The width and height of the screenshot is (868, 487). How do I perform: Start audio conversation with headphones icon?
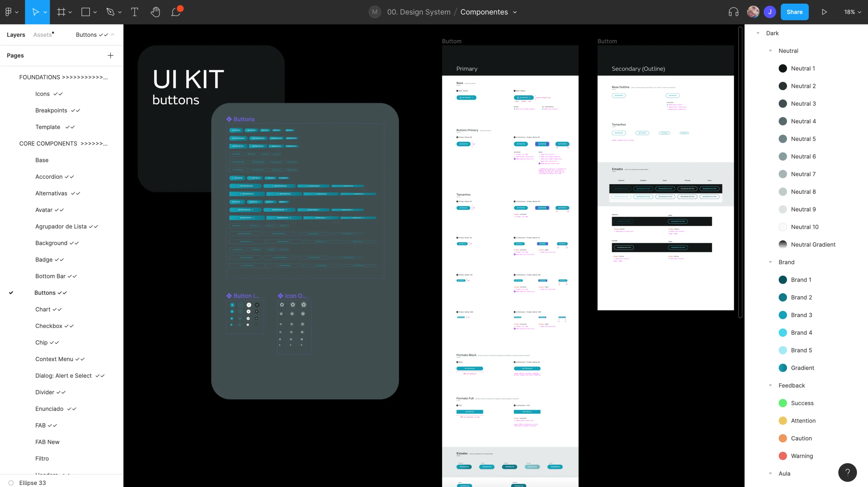733,12
